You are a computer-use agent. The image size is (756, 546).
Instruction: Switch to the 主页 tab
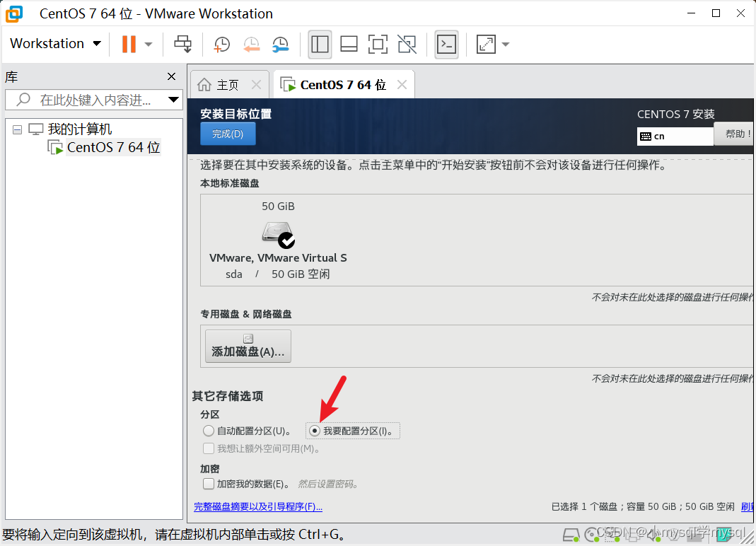pyautogui.click(x=229, y=83)
